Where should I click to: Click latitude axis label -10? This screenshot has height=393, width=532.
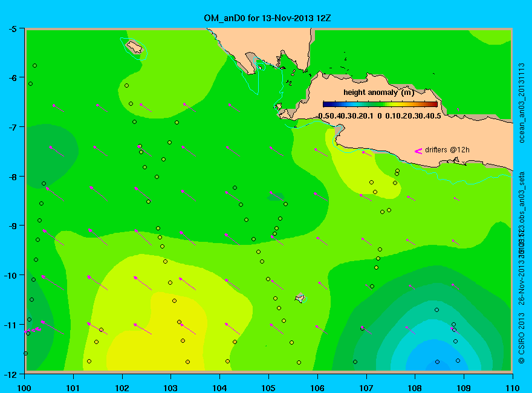pyautogui.click(x=10, y=275)
